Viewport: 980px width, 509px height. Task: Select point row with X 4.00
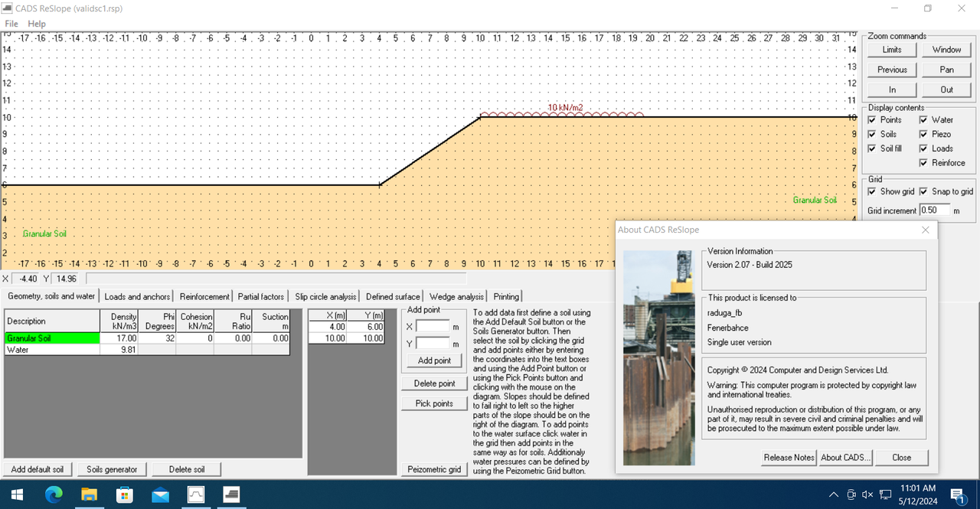click(346, 326)
